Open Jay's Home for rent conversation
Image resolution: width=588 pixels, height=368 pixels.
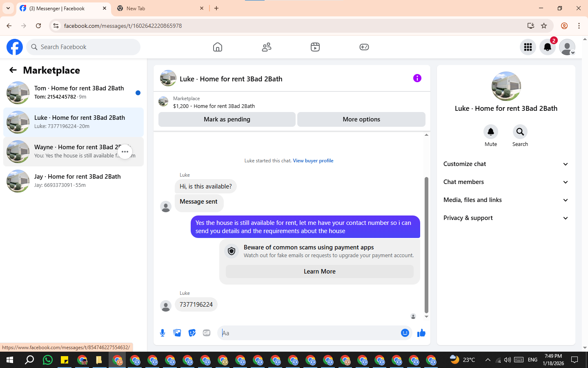click(73, 181)
